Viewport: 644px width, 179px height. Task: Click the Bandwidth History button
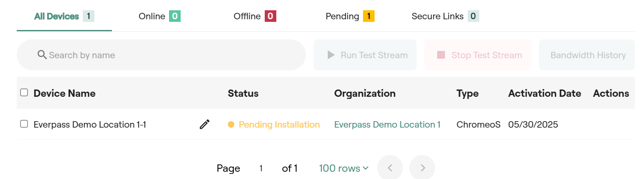click(588, 55)
